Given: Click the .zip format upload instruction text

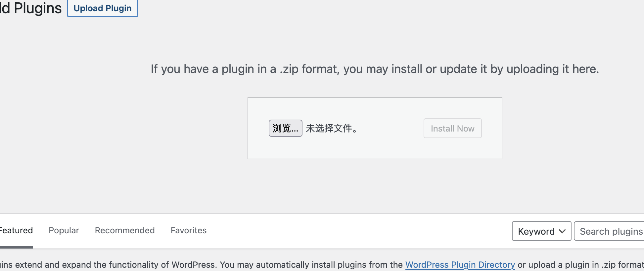Looking at the screenshot, I should click(x=375, y=69).
